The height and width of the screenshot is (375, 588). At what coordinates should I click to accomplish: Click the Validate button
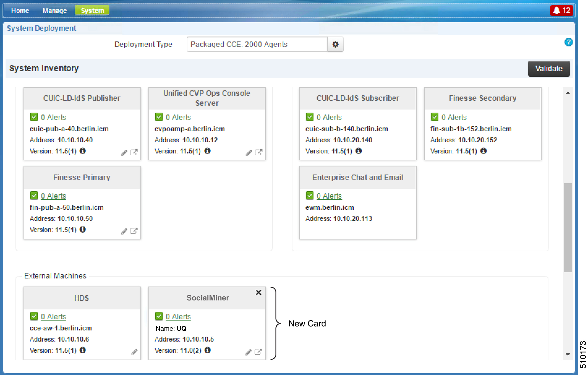(549, 68)
